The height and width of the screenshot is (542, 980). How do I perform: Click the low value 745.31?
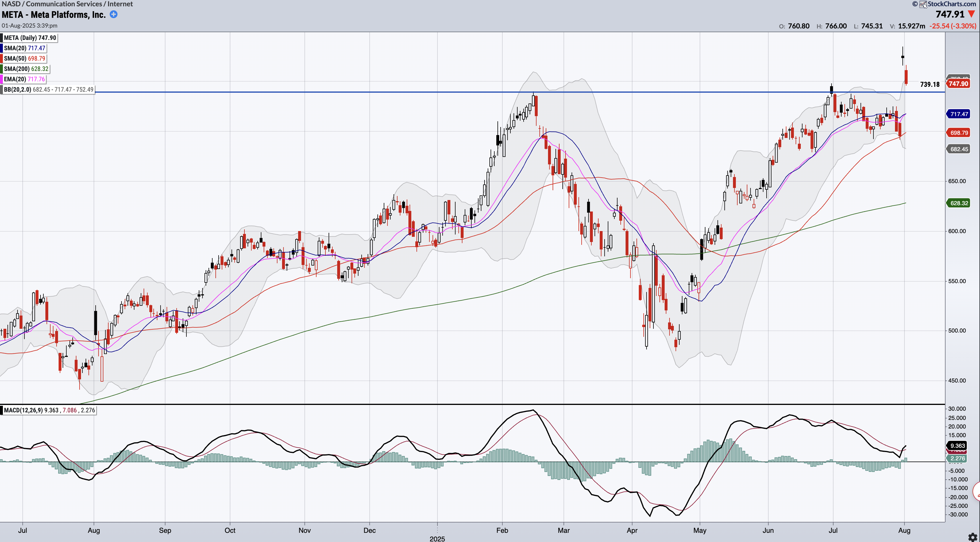point(872,26)
